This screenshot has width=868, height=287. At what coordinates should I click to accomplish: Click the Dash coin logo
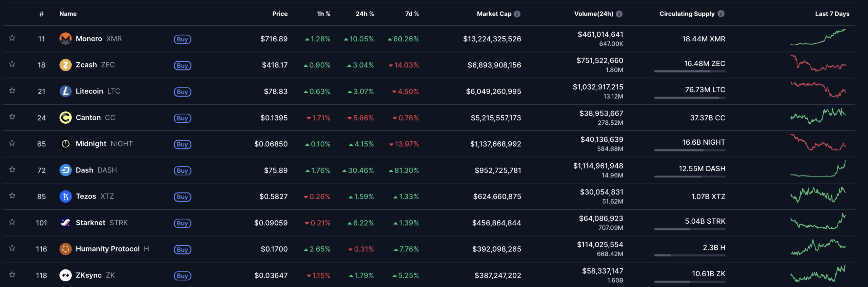click(x=65, y=170)
